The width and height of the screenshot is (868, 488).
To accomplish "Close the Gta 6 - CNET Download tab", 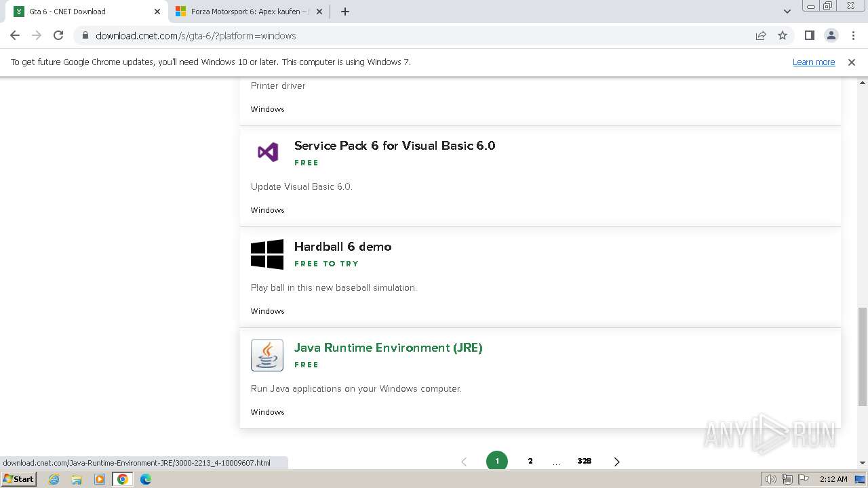I will tap(157, 12).
